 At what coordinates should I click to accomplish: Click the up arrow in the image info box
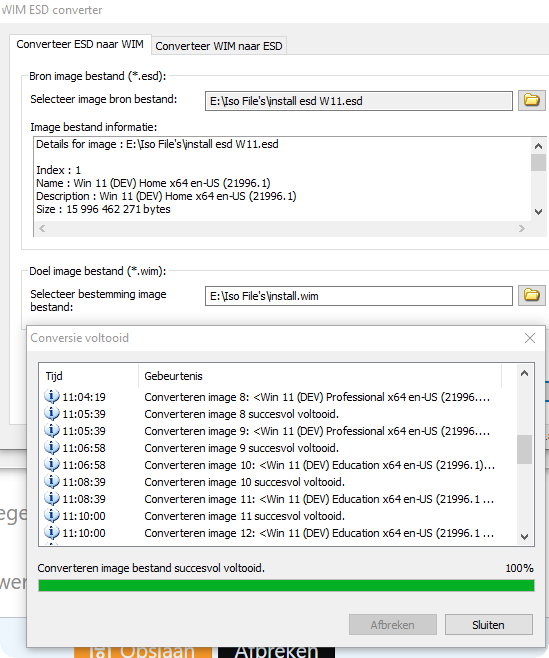pos(538,146)
